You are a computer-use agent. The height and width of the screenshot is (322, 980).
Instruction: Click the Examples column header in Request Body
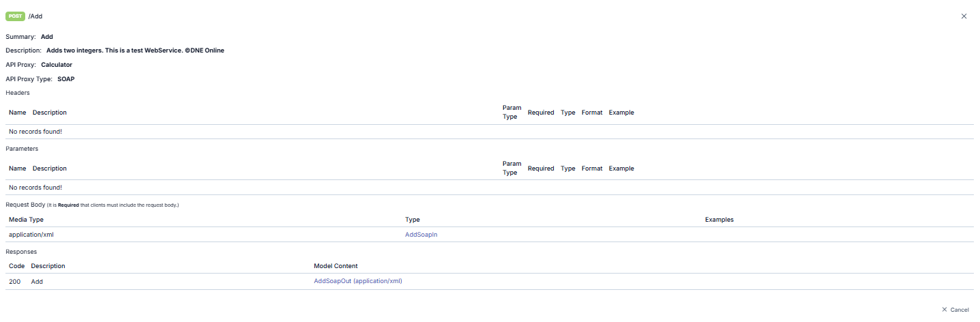tap(719, 220)
